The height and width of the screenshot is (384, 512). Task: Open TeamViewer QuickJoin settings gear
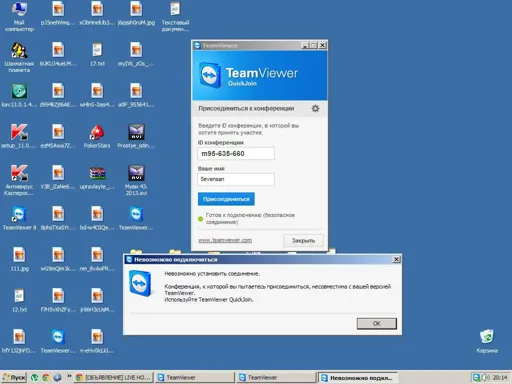[x=315, y=108]
